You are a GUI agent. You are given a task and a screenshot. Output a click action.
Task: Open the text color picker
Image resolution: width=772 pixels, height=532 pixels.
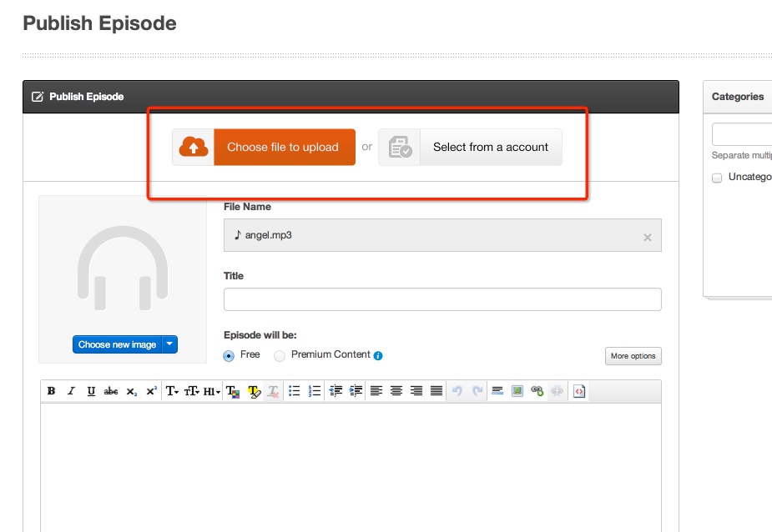[x=233, y=391]
